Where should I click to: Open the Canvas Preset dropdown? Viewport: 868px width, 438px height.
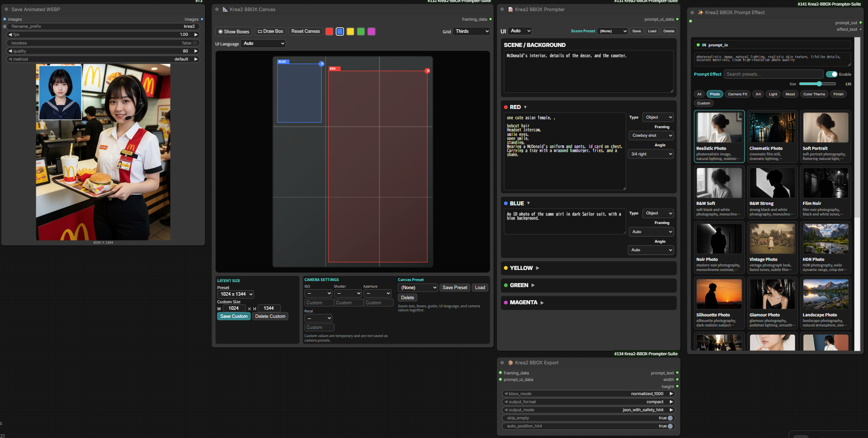click(x=418, y=288)
